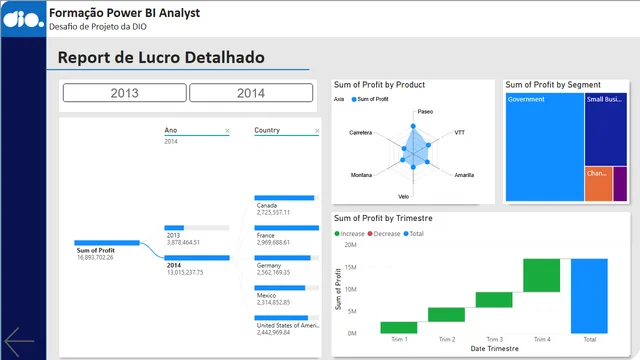This screenshot has height=360, width=640.
Task: Click the value 3,878,464.51
Action: coord(183,242)
